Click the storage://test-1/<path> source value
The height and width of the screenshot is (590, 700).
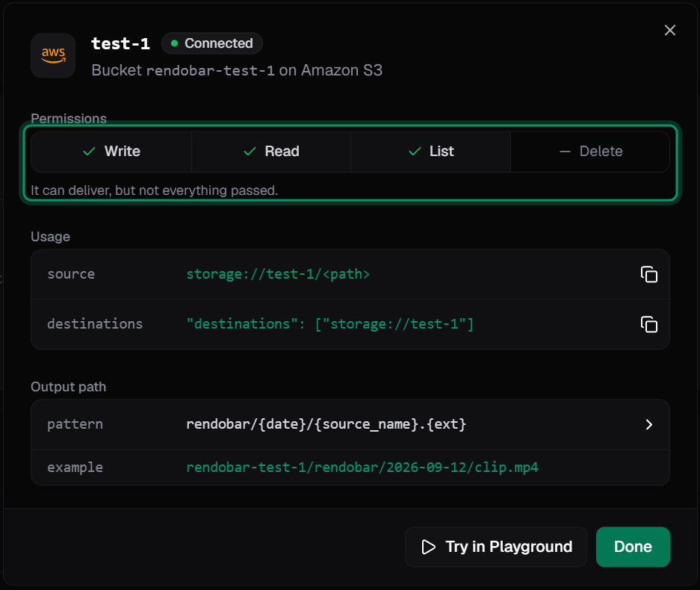pos(278,274)
